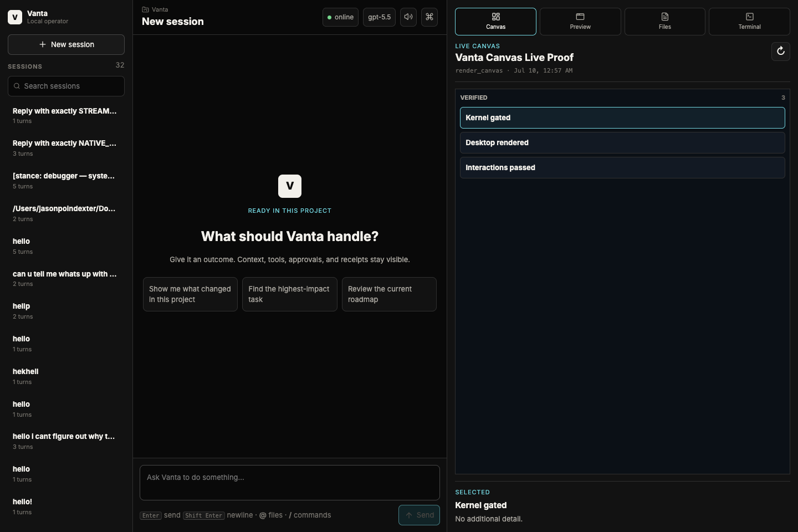Choose 'Show me what changed in this project'
798x532 pixels.
click(190, 294)
